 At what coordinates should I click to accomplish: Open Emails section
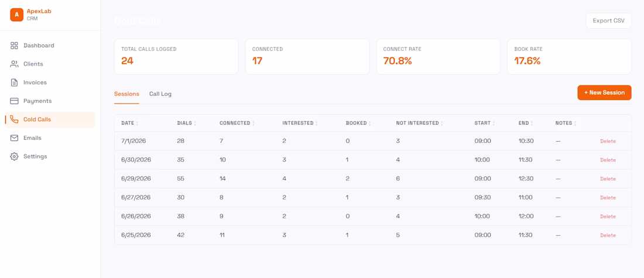[50, 138]
